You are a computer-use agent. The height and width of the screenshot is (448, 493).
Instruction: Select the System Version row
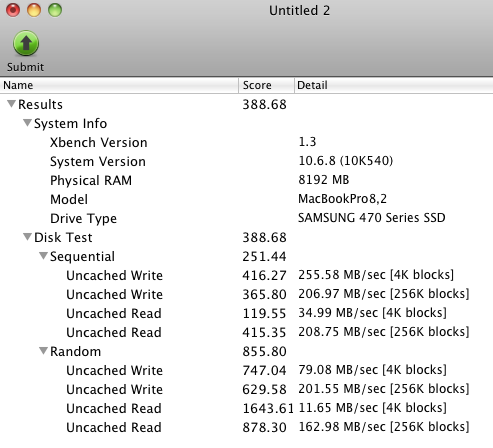pyautogui.click(x=246, y=161)
